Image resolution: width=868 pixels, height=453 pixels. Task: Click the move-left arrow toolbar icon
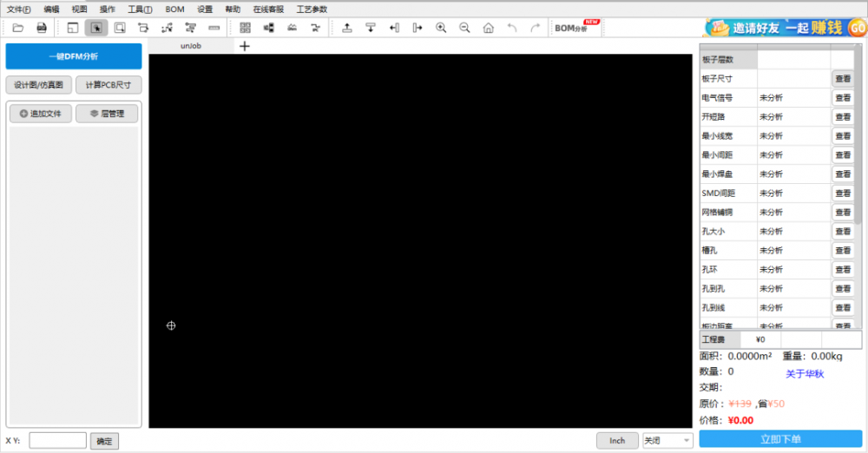[x=394, y=28]
